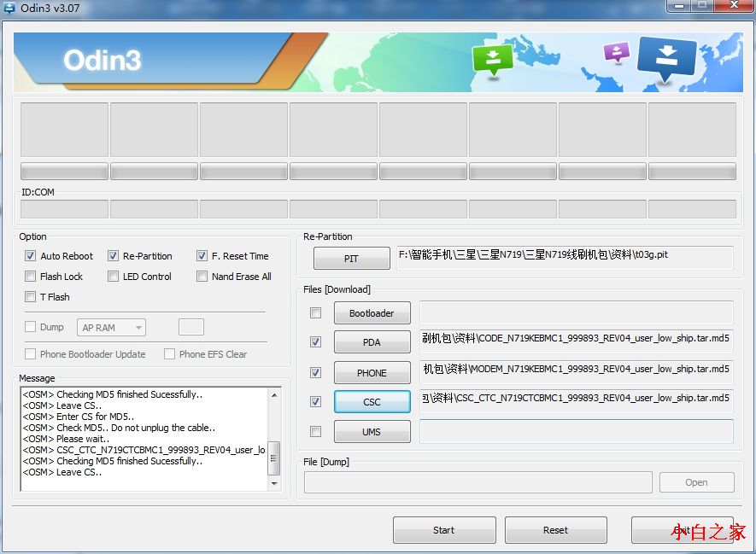The width and height of the screenshot is (756, 554).
Task: Click the large blue download icon in banner
Action: point(667,58)
